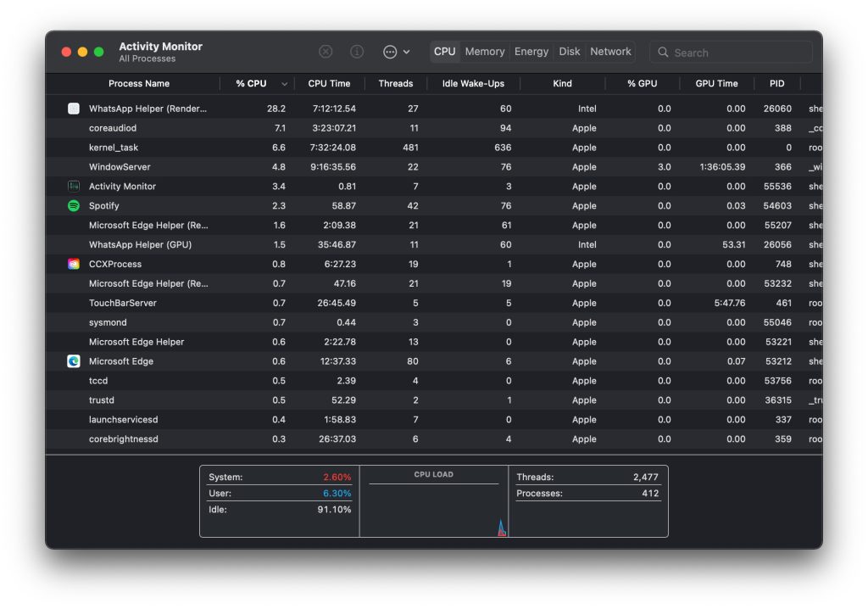
Task: Click the Intel kind cell for WhatsApp Helper (GPU)
Action: [587, 244]
